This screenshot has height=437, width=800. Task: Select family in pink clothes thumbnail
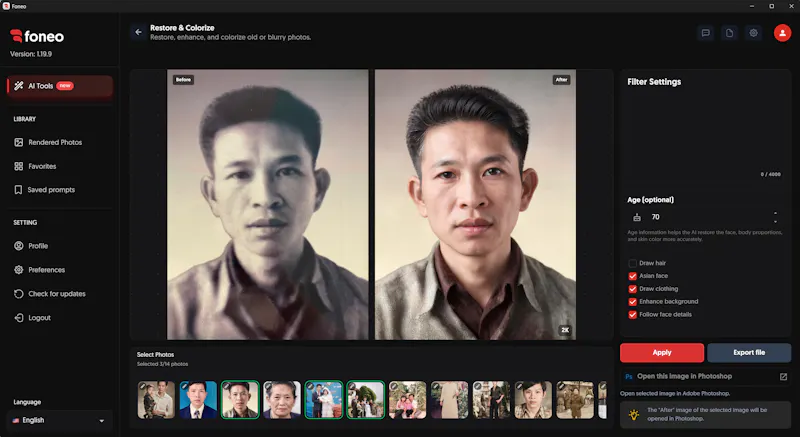pos(407,400)
